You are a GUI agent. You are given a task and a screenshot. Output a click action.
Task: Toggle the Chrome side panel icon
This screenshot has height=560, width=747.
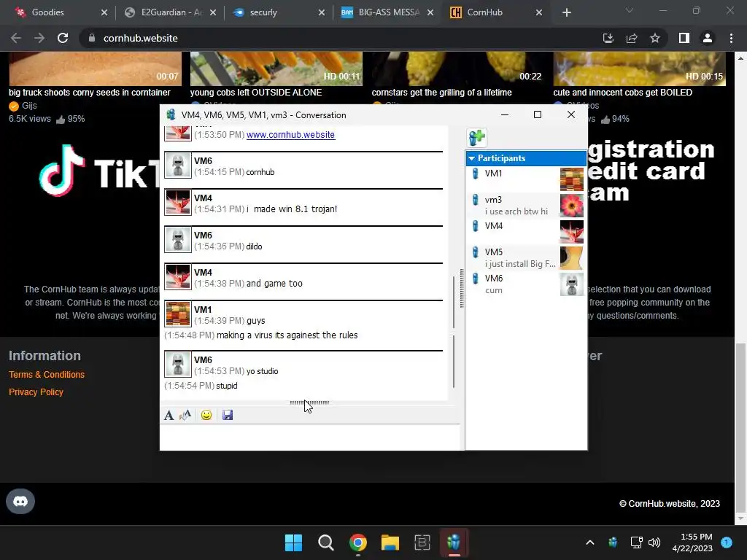(684, 38)
